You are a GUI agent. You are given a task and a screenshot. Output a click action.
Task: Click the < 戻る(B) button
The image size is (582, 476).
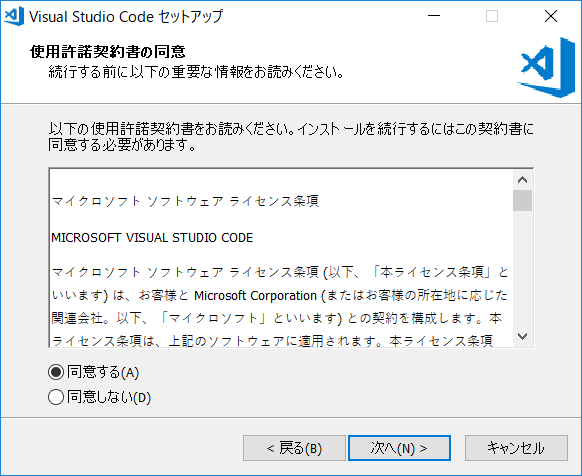294,448
